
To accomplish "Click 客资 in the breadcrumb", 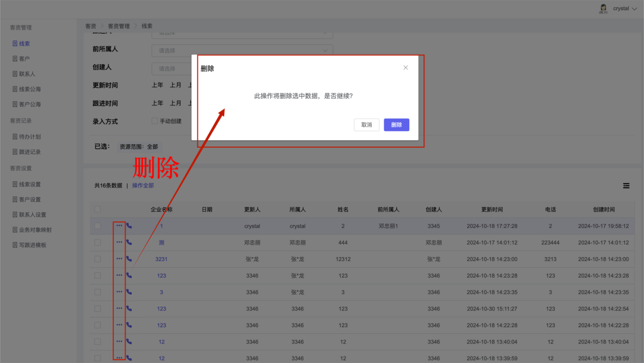I will [x=91, y=26].
